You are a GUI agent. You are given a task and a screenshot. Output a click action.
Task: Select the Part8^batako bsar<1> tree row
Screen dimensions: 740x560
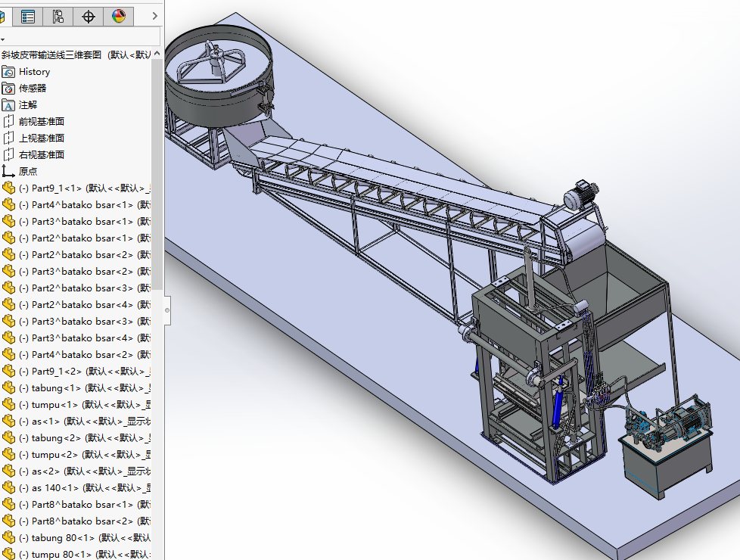click(76, 504)
